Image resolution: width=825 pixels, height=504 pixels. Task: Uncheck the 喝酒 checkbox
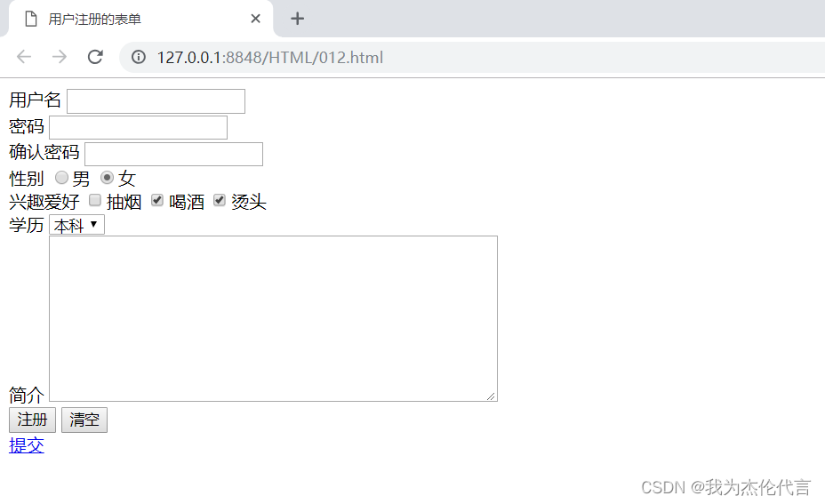click(156, 200)
